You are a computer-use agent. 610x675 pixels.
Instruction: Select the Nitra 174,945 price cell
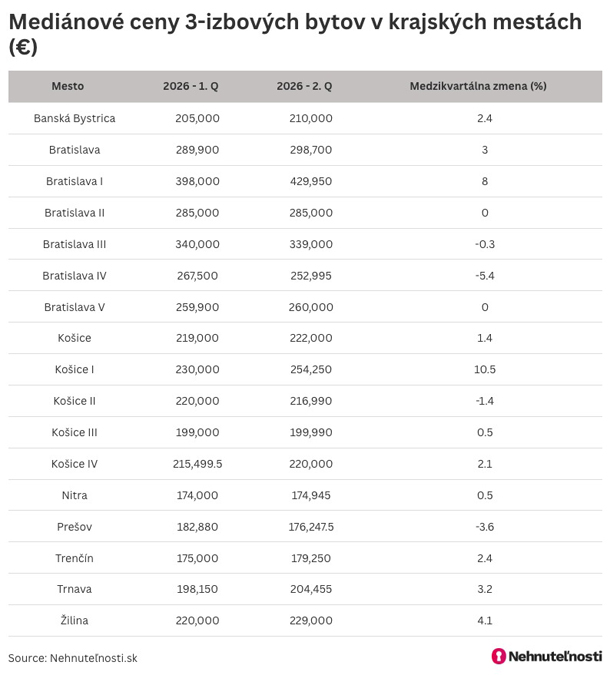click(x=311, y=495)
